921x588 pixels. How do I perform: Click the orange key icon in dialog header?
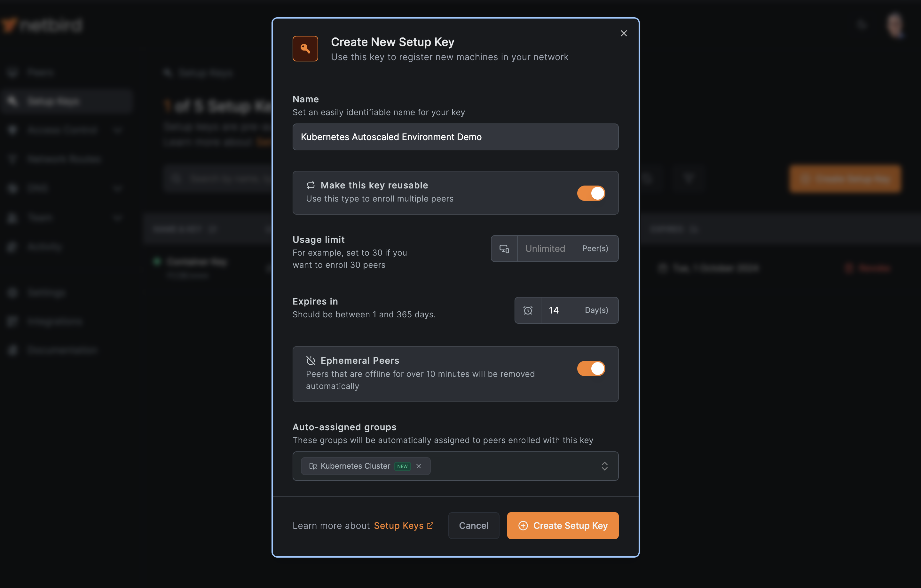(305, 49)
